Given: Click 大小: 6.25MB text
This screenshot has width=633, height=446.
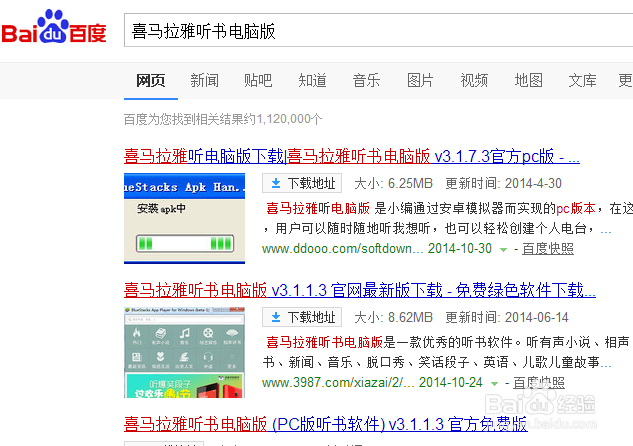Looking at the screenshot, I should 394,183.
